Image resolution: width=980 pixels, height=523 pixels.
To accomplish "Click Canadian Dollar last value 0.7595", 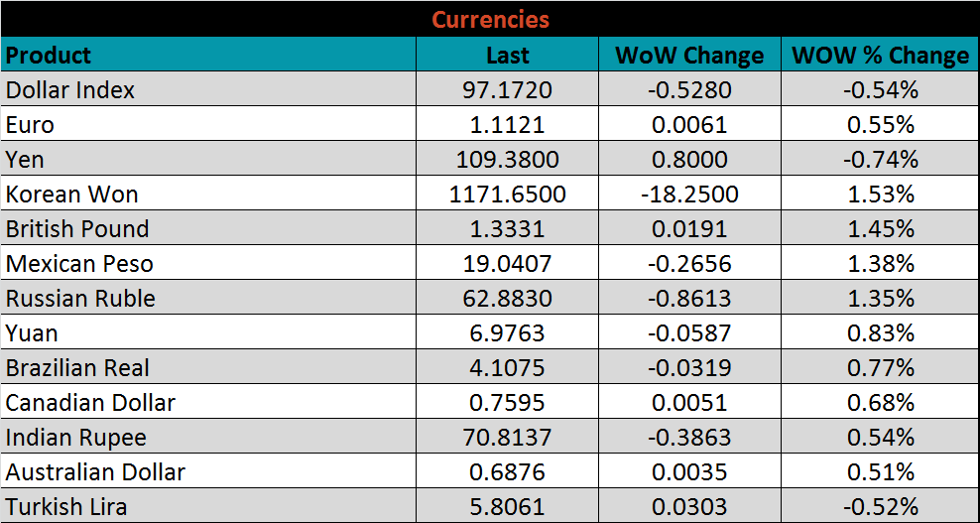I will [507, 403].
